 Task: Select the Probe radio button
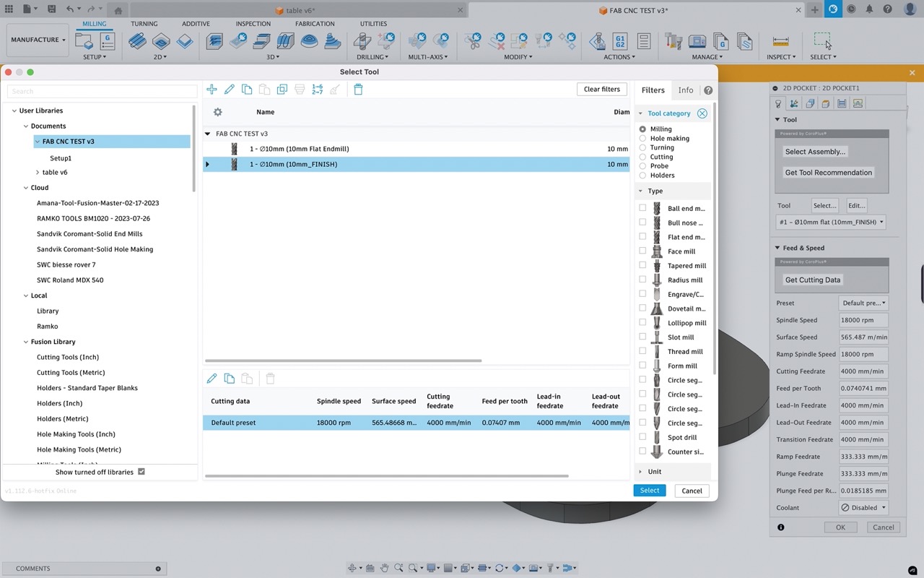coord(642,166)
